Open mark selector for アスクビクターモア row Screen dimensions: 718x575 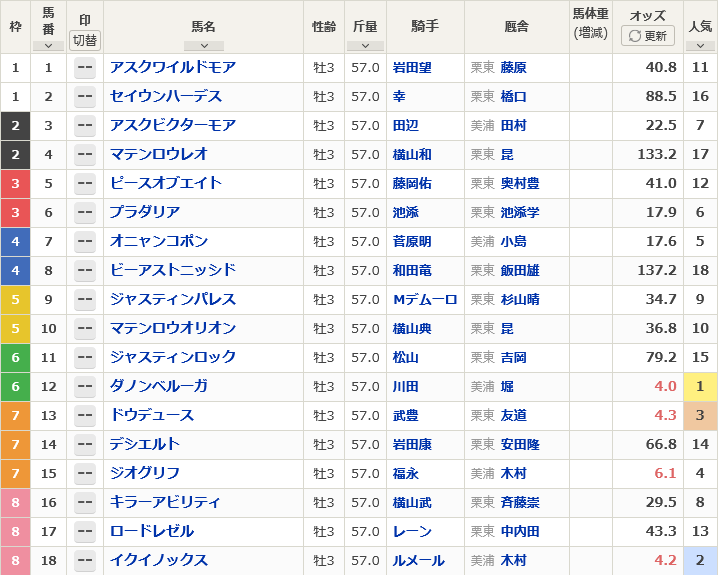[85, 125]
